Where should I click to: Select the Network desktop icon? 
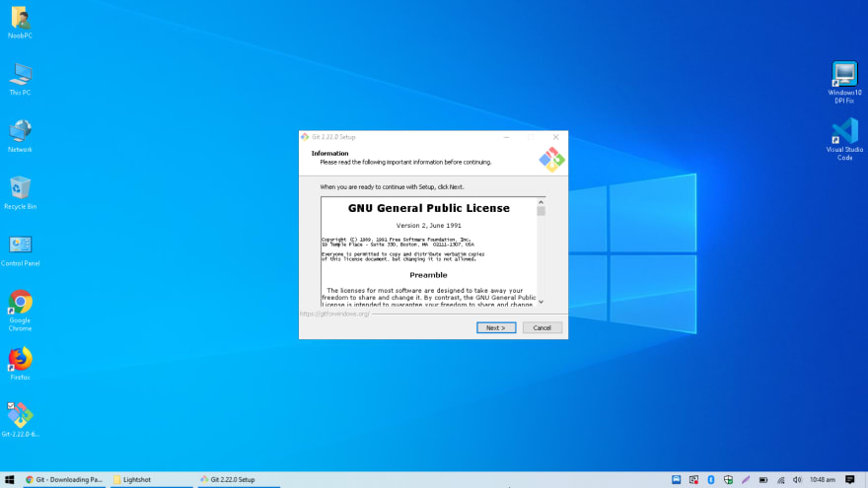pyautogui.click(x=20, y=137)
